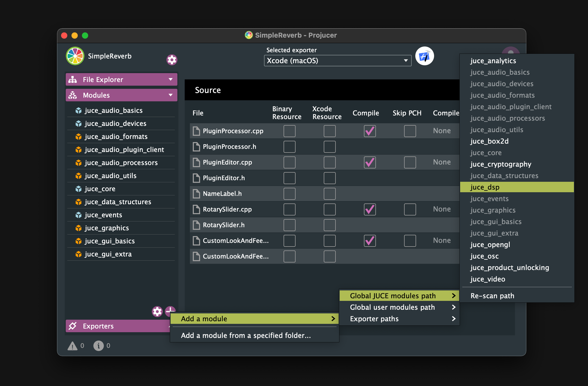
Task: Click juce_core module cube icon
Action: 78,189
